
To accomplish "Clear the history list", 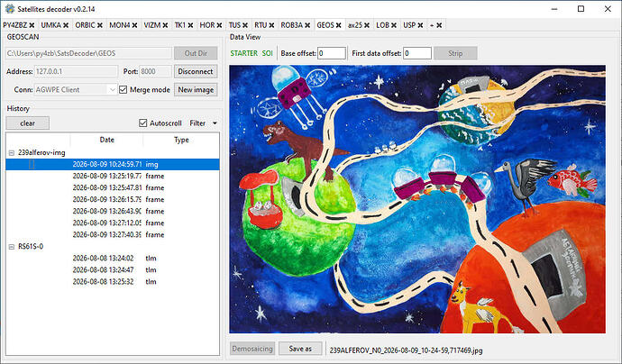I will point(27,123).
